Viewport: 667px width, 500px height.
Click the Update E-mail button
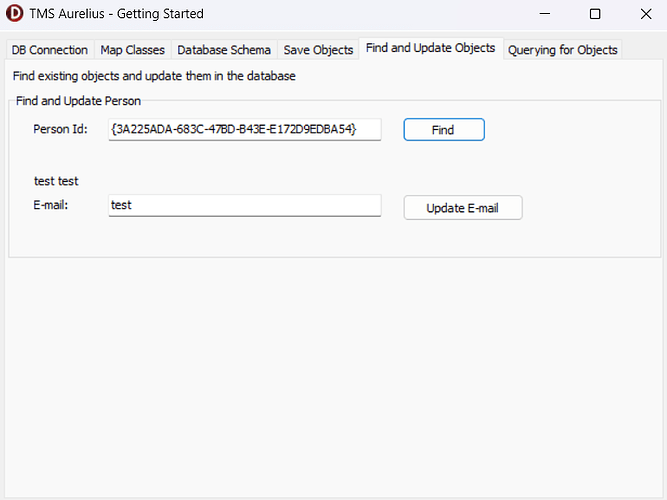(x=463, y=208)
